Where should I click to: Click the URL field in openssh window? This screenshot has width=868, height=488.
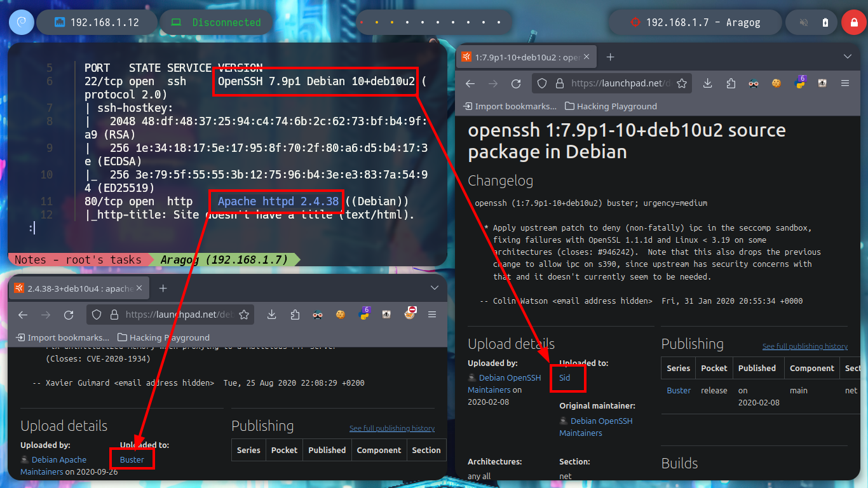coord(620,83)
